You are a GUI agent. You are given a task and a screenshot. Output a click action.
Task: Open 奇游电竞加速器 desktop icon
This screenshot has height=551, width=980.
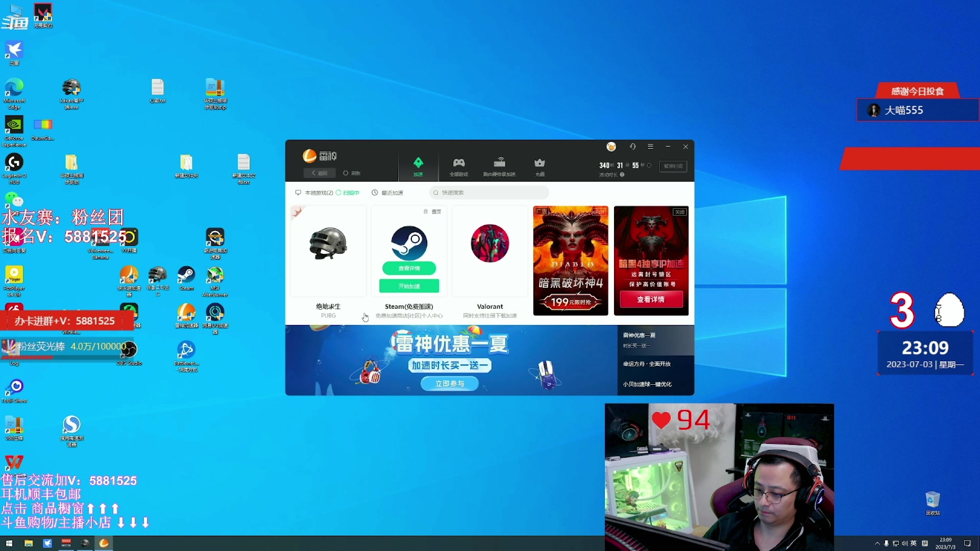[215, 243]
